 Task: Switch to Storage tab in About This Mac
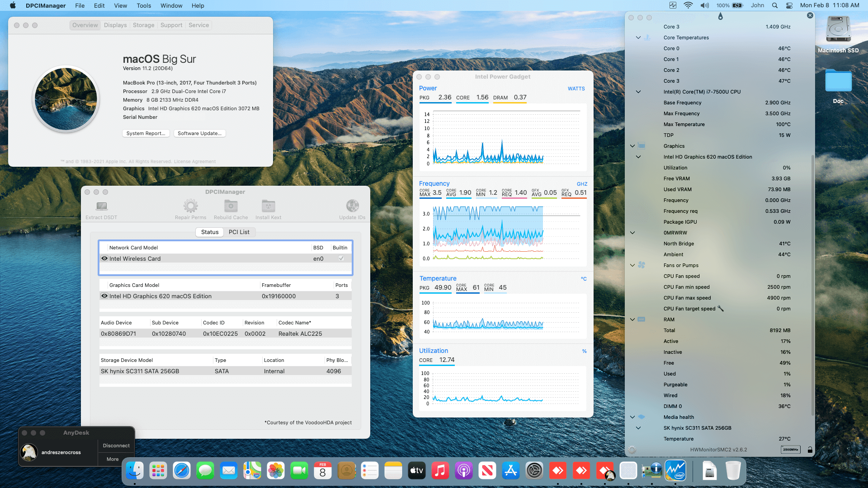[143, 25]
